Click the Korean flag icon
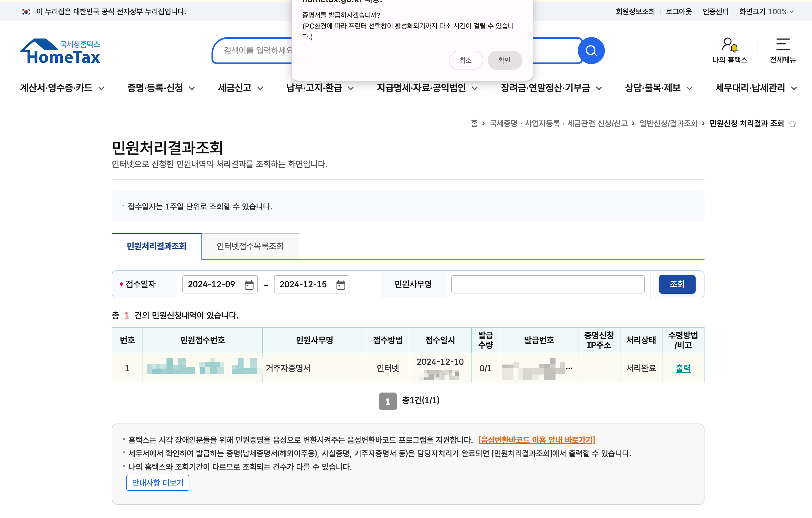The image size is (812, 518). click(x=26, y=12)
